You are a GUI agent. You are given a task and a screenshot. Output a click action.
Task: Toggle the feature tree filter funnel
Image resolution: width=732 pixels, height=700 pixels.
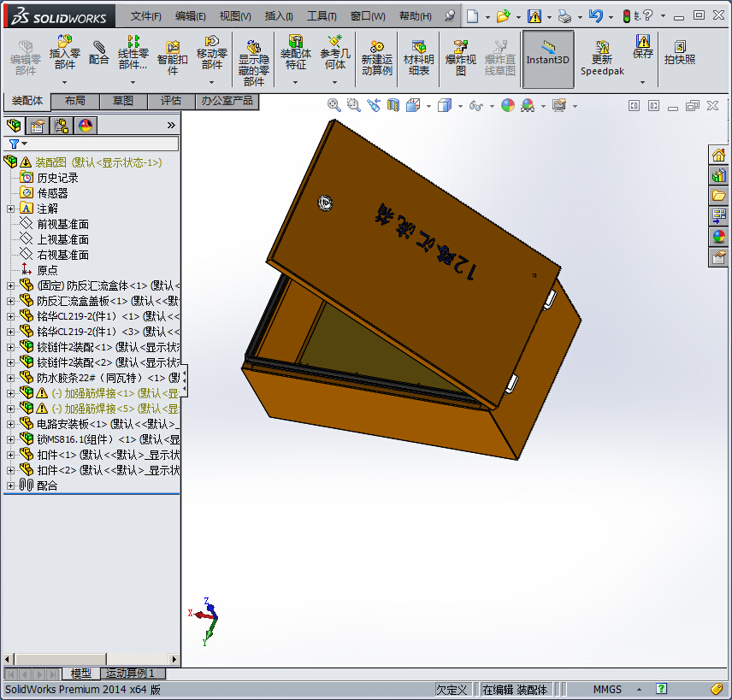click(x=14, y=144)
